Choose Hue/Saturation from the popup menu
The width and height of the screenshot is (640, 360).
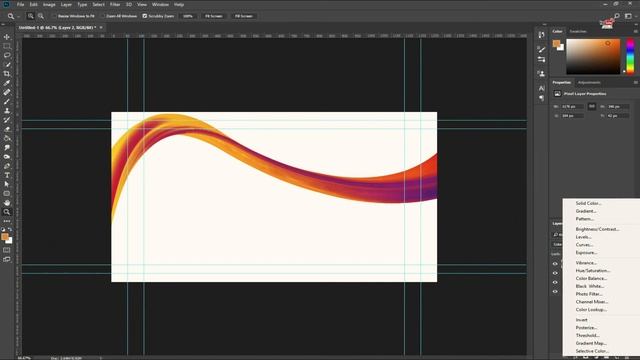tap(593, 271)
